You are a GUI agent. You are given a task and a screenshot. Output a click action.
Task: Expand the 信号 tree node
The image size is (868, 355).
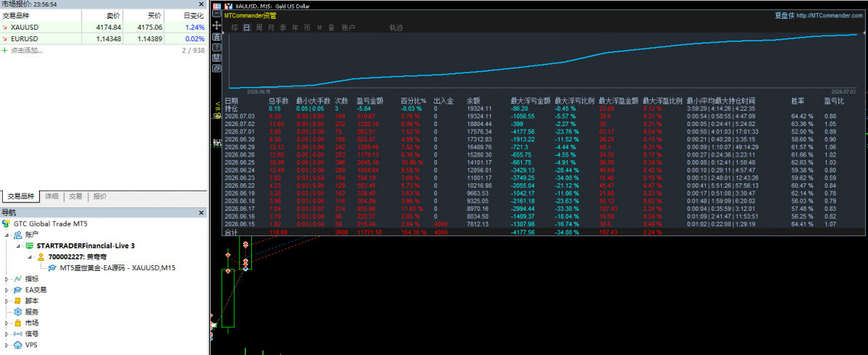click(7, 334)
